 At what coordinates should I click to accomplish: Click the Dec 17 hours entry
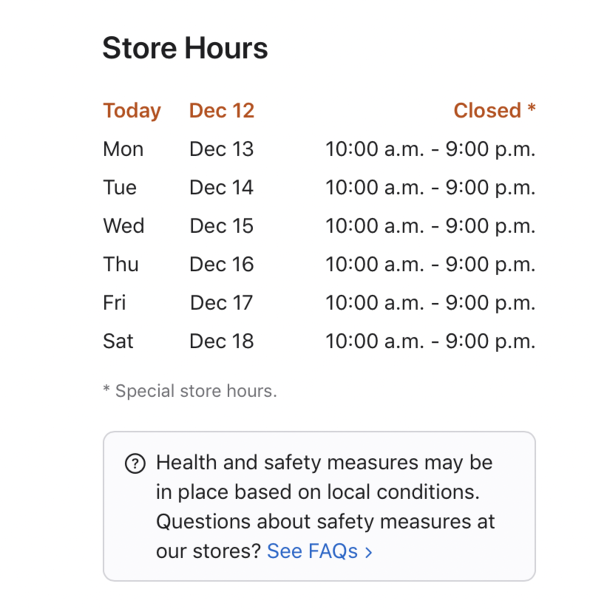tap(430, 303)
